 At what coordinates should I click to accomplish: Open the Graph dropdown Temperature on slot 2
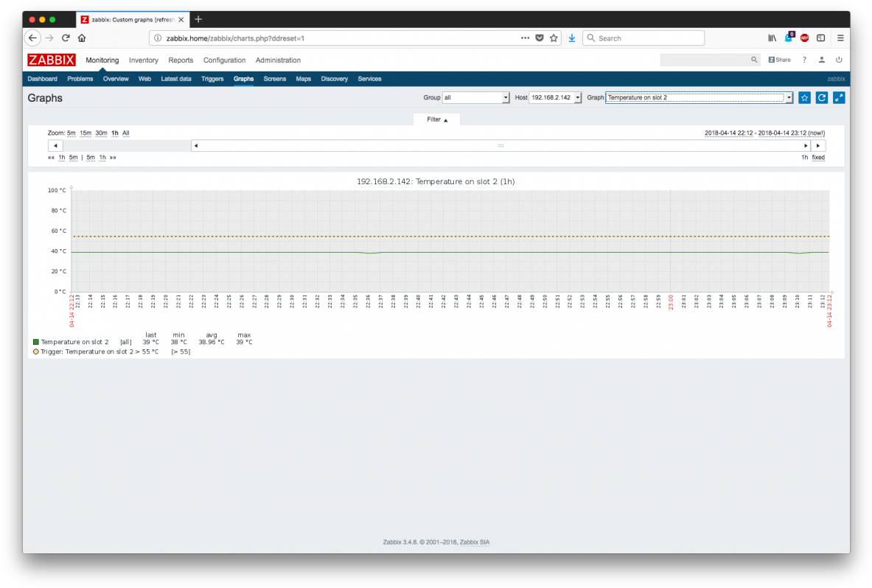pos(698,97)
